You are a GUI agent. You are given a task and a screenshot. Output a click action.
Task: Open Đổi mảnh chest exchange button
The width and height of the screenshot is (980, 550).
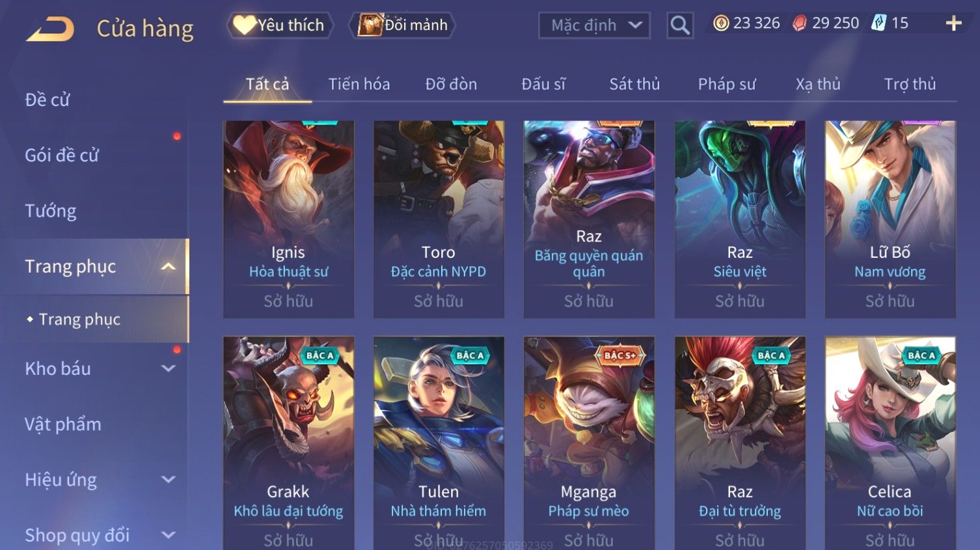[x=402, y=25]
